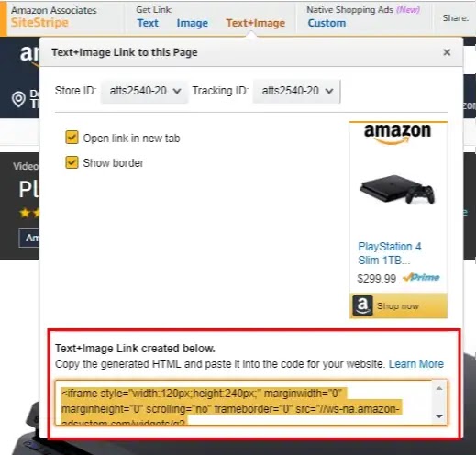The image size is (476, 455).
Task: Click the SiteStripe logo text
Action: tap(39, 22)
